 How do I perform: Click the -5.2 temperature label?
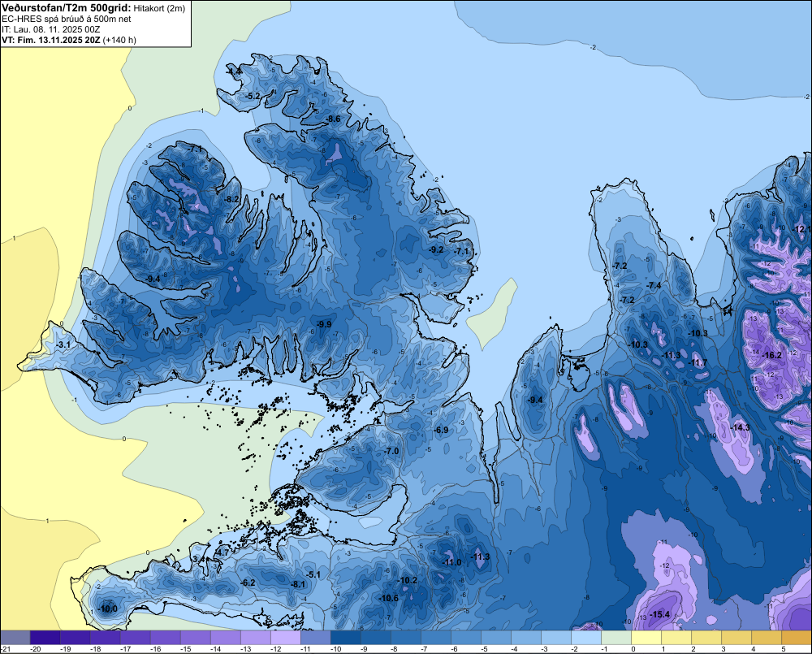(x=253, y=96)
